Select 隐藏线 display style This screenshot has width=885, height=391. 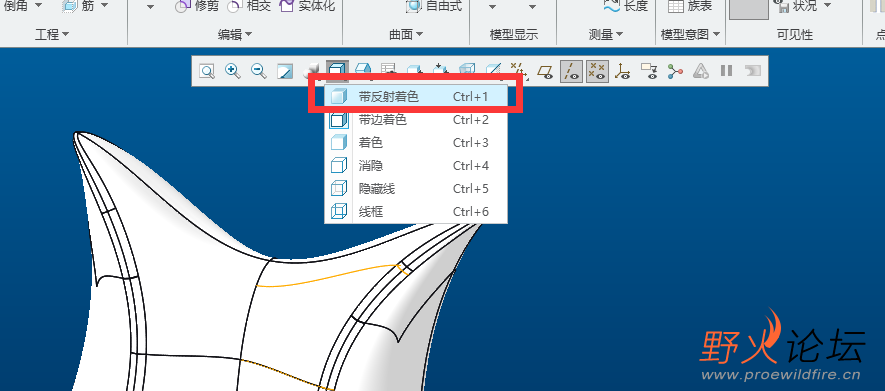tap(416, 188)
